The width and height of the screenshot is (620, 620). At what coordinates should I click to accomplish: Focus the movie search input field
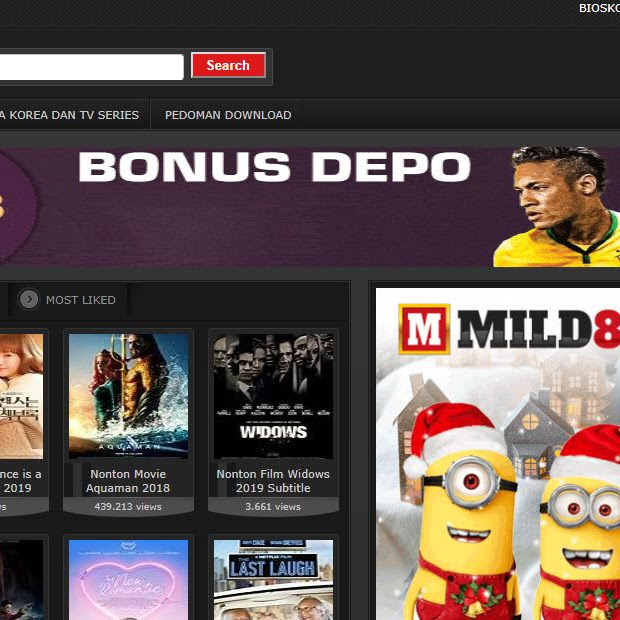tap(91, 67)
